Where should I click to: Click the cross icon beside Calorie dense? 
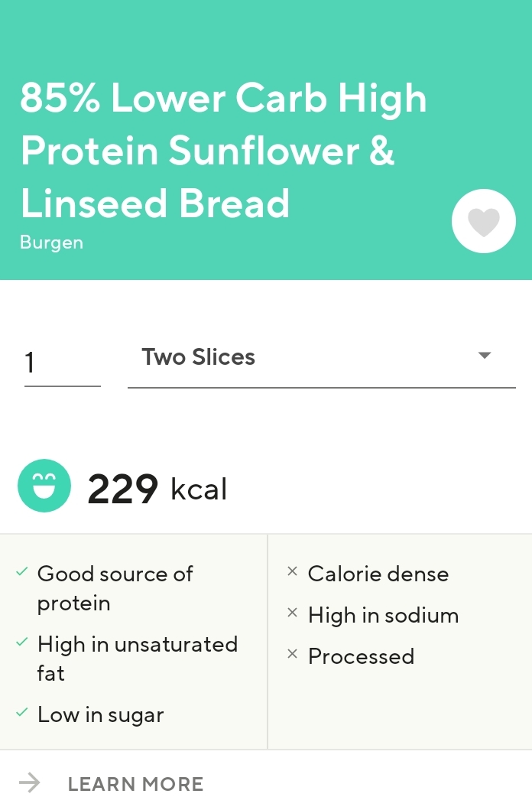292,571
